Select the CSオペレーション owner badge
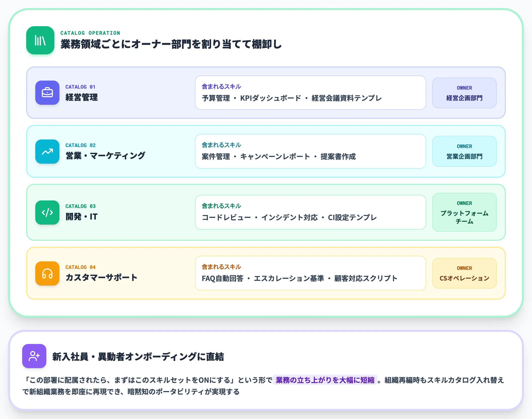Screen dimensions: 532x419 [464, 273]
